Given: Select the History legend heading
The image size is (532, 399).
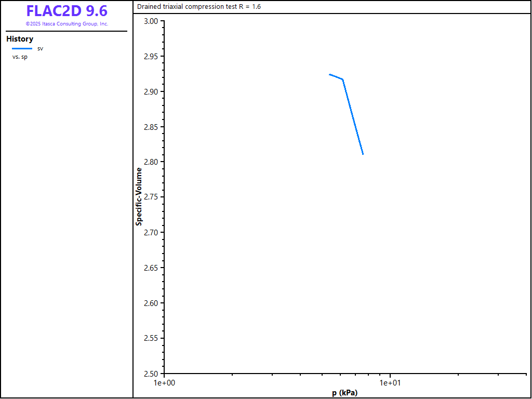Looking at the screenshot, I should [20, 39].
